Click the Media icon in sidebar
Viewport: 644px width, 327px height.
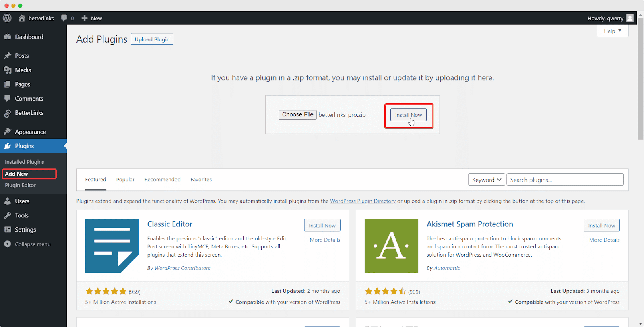coord(8,70)
